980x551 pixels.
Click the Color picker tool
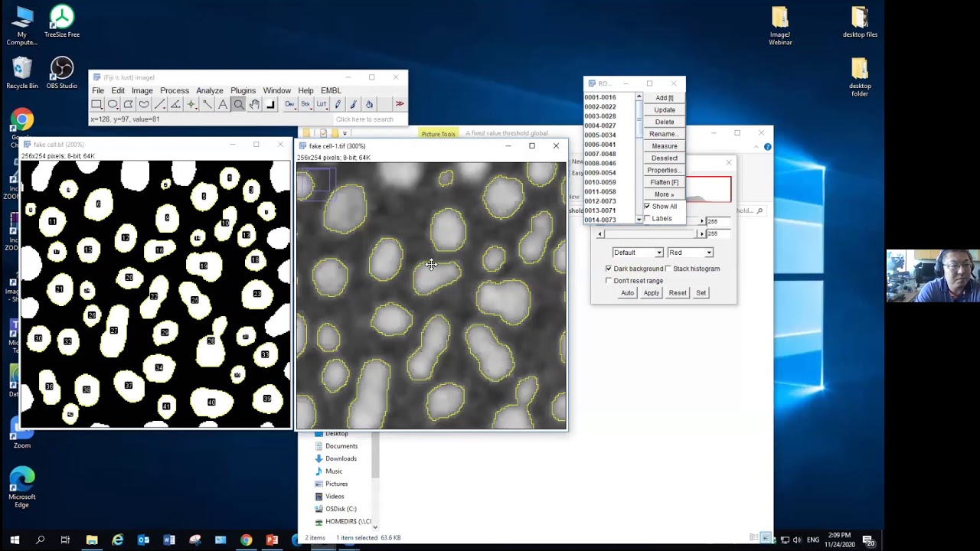point(270,104)
